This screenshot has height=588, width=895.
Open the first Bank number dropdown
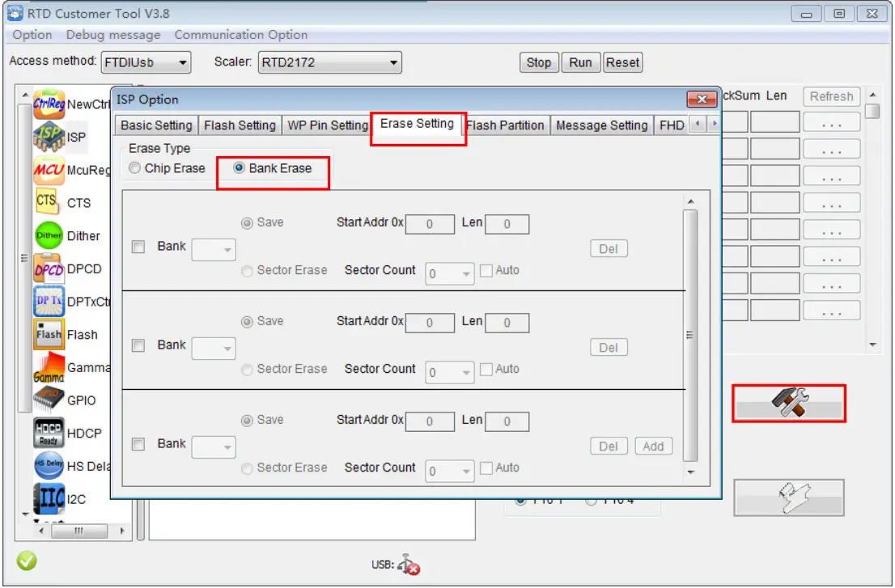(x=214, y=250)
